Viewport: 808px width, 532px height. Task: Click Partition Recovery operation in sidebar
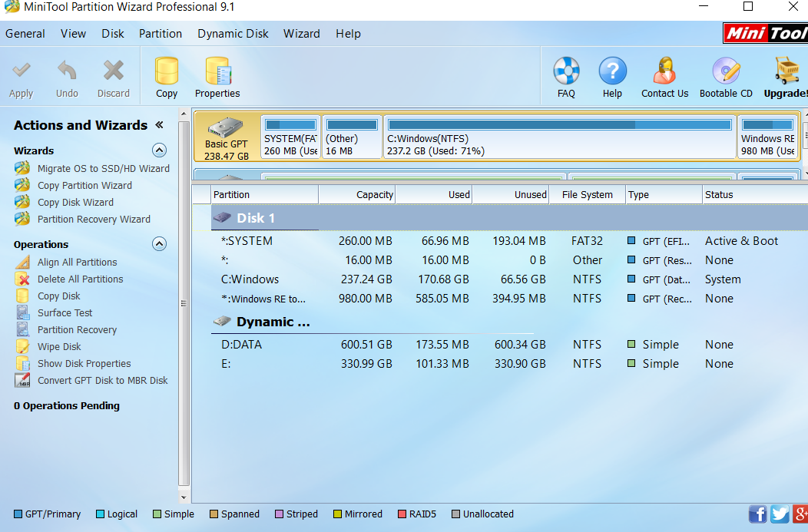click(77, 329)
